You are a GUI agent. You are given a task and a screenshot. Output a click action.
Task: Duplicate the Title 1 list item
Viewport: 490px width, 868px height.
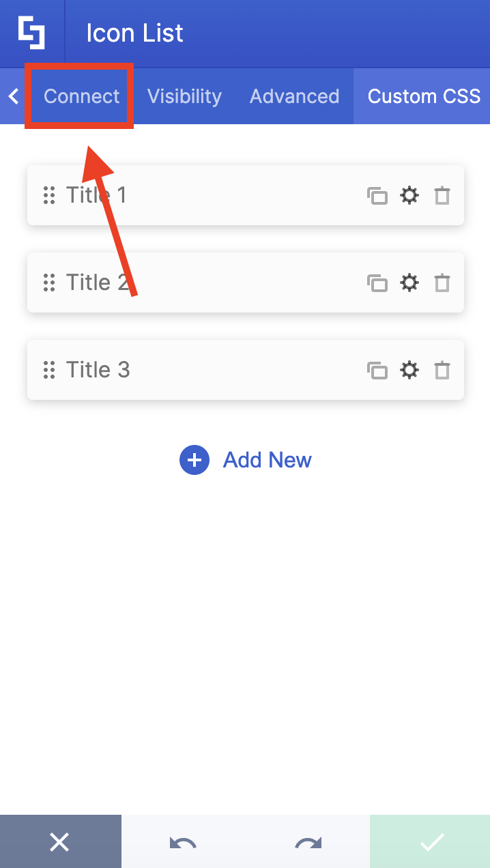[378, 195]
